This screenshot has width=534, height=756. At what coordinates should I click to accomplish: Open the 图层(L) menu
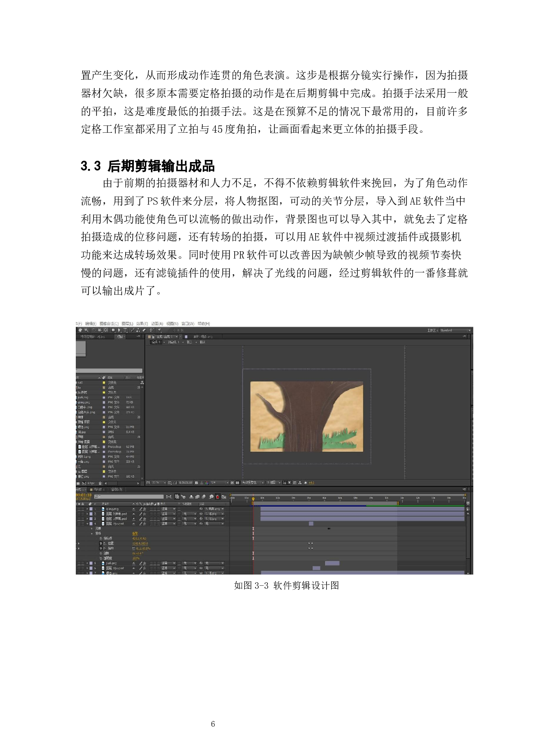pos(128,324)
